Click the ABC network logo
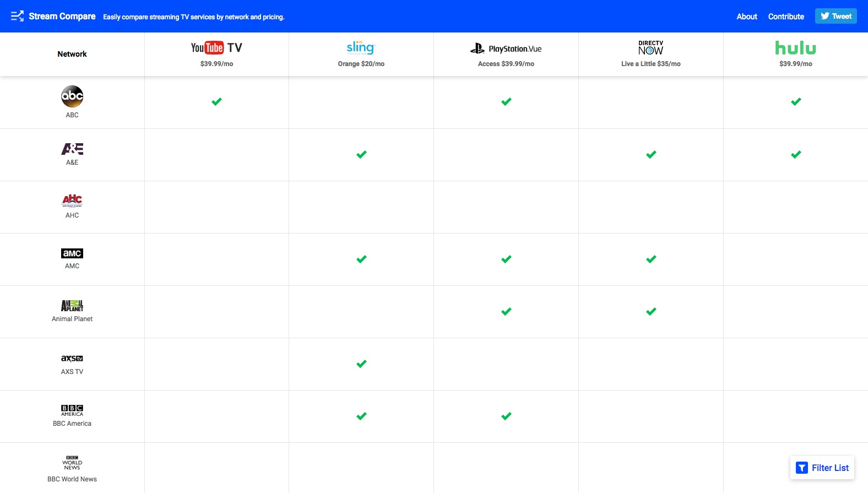This screenshot has height=493, width=868. coord(72,96)
